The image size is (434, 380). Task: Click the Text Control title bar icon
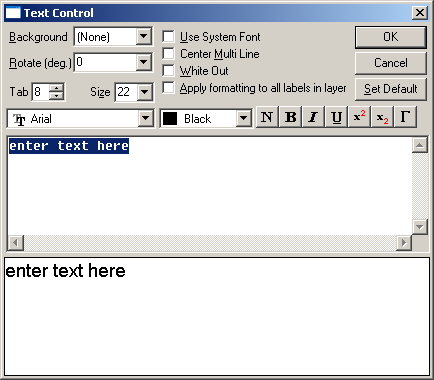point(13,13)
